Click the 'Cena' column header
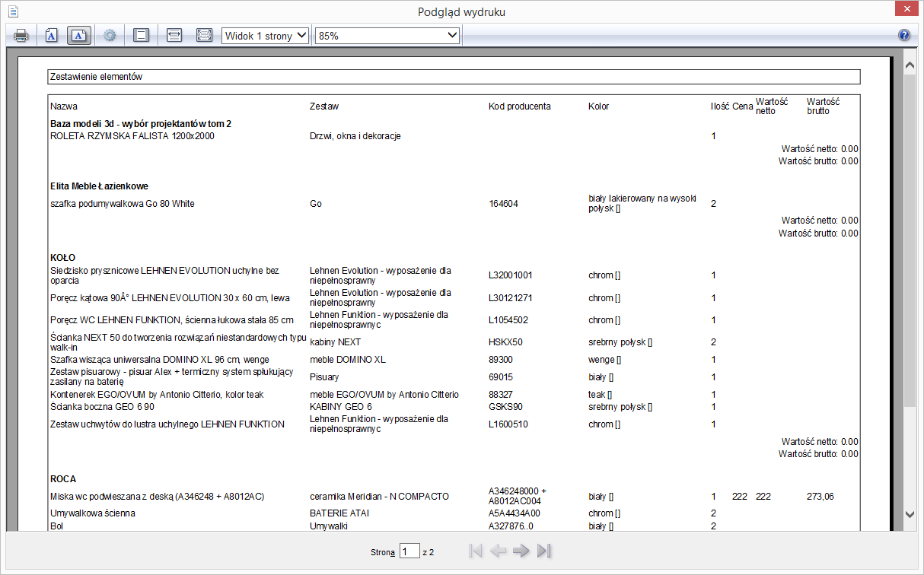The image size is (924, 575). coord(743,106)
